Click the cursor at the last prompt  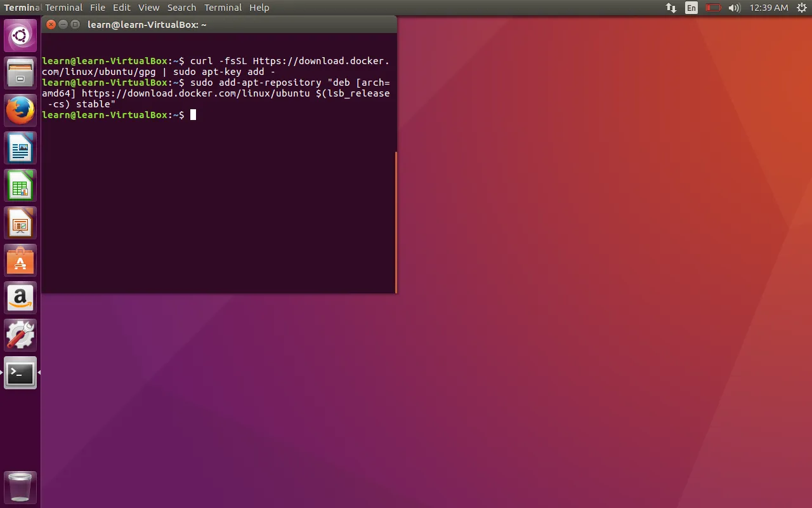[x=193, y=115]
